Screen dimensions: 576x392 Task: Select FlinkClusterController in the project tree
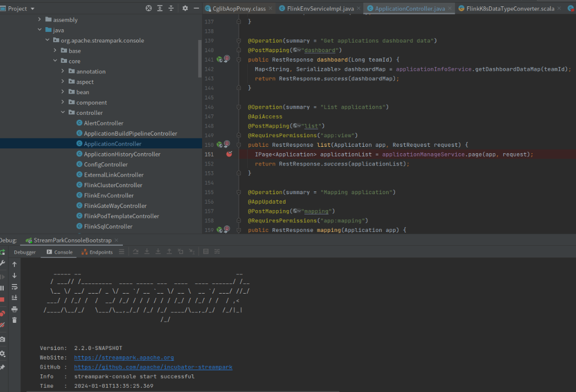pos(113,185)
